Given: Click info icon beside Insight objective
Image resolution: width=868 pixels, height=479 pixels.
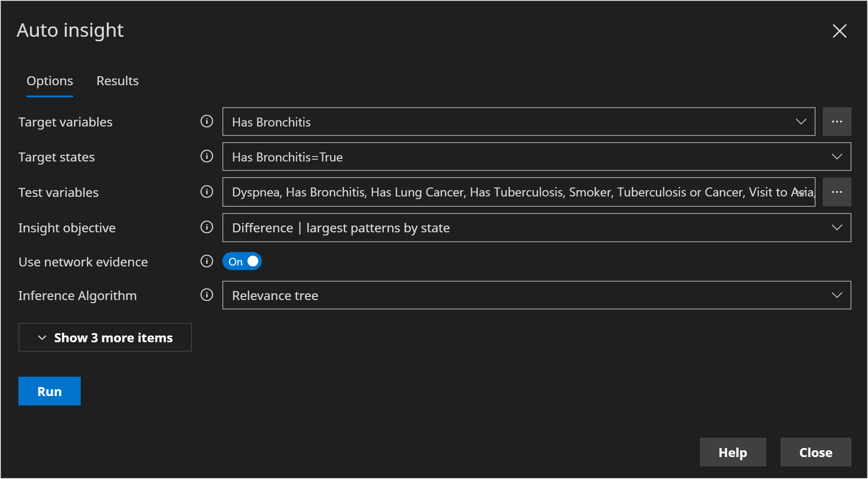Looking at the screenshot, I should [x=207, y=227].
